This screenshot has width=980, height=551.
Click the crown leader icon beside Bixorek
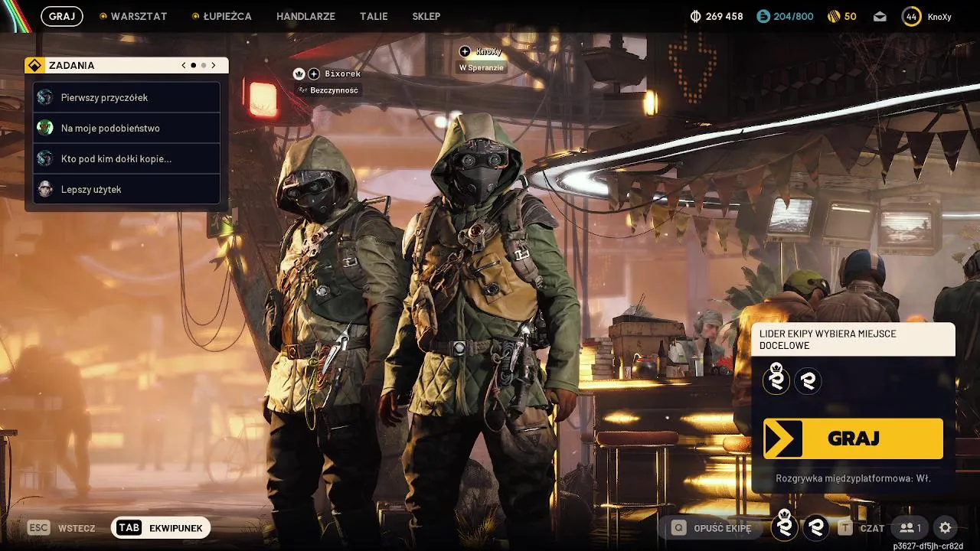299,74
